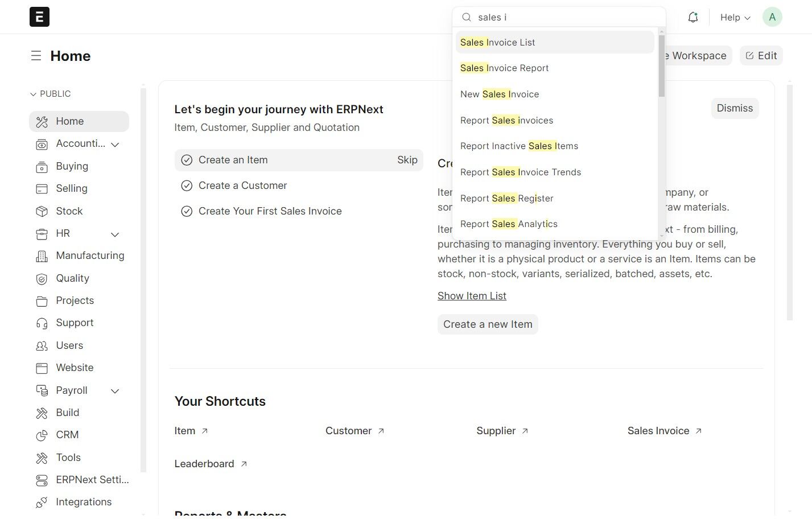Click the CRM pie chart icon
The height and width of the screenshot is (519, 812).
coord(42,435)
